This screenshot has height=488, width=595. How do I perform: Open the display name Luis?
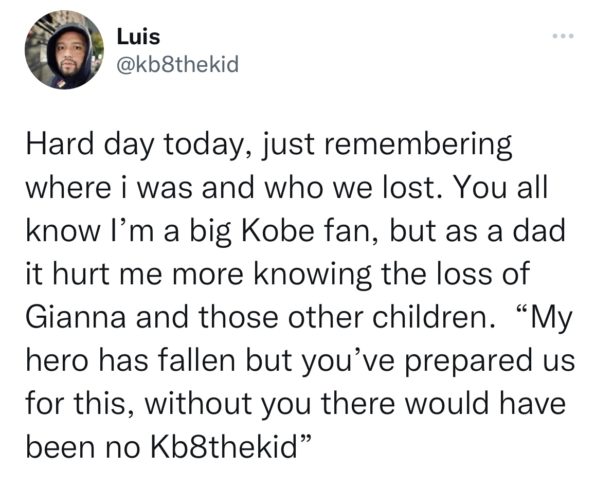click(139, 37)
